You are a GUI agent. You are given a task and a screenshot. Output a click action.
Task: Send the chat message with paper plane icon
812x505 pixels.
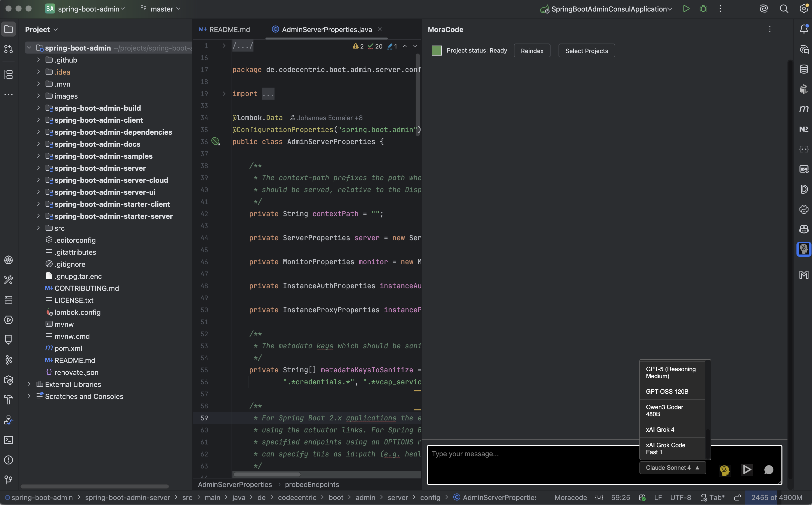746,470
